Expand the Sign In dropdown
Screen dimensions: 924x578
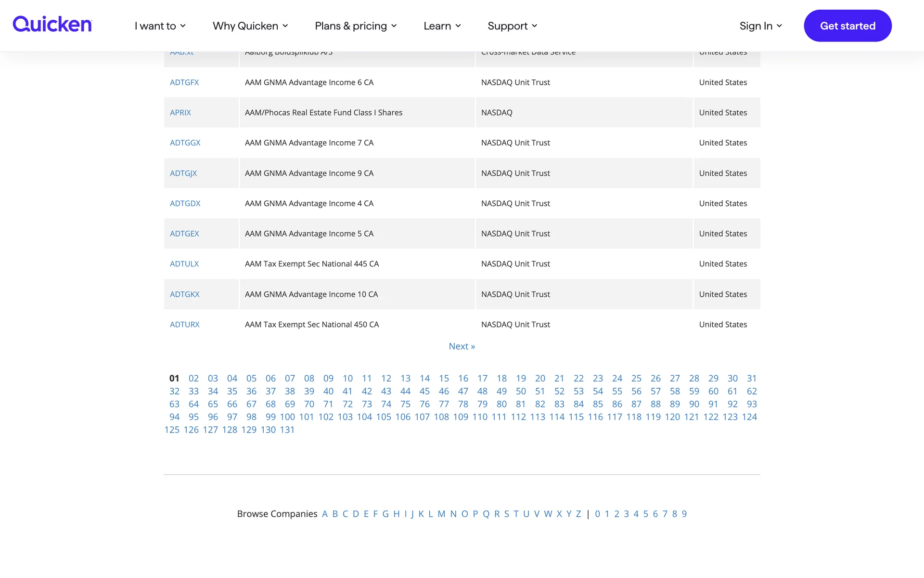(x=760, y=26)
